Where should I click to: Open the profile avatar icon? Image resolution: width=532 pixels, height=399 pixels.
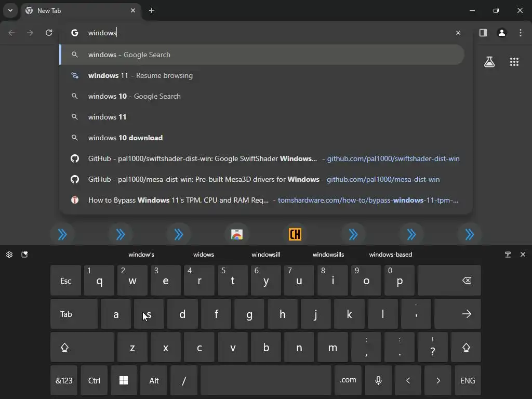(502, 33)
